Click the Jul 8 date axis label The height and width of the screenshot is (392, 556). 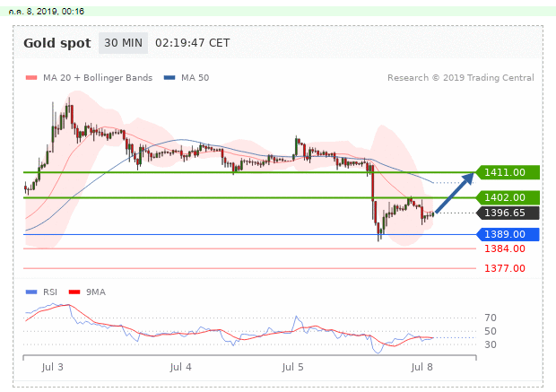422,367
